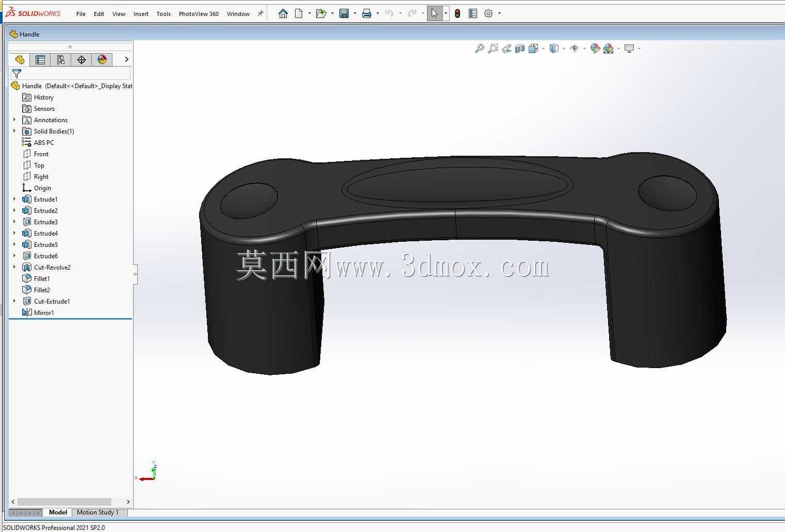
Task: Switch to the ConfigurationManager tab
Action: pyautogui.click(x=61, y=60)
